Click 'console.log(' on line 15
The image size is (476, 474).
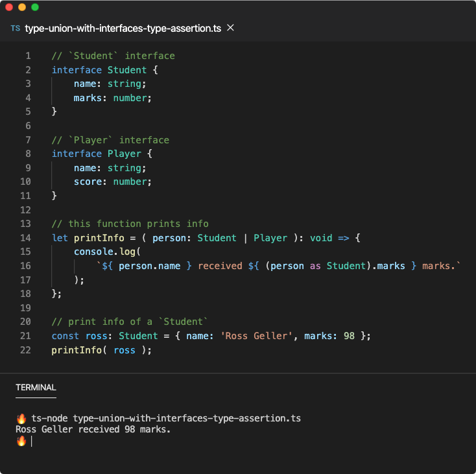click(x=107, y=252)
